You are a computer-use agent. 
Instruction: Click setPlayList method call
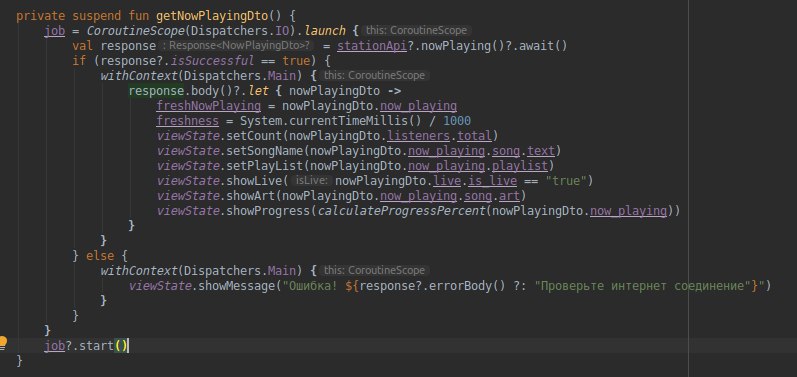pyautogui.click(x=265, y=166)
